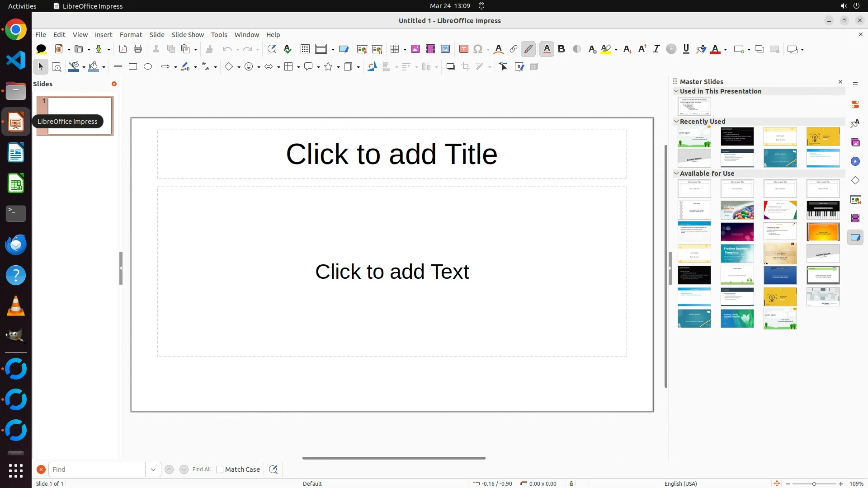
Task: Select the Ellipse drawing tool
Action: click(148, 67)
